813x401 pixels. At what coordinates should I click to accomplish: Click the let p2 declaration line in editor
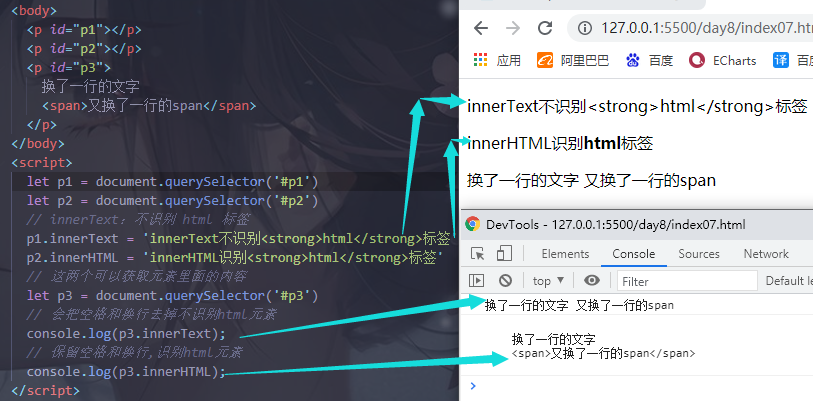[172, 200]
